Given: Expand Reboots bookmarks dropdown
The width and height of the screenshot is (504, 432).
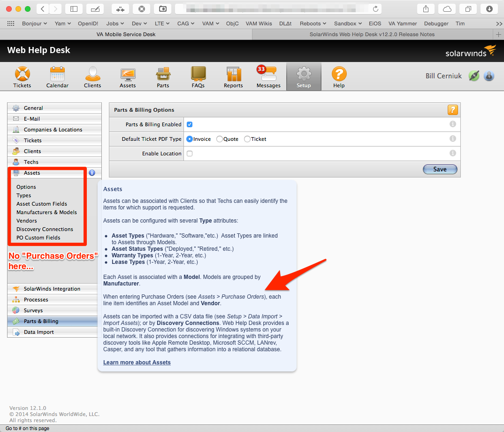Looking at the screenshot, I should pyautogui.click(x=313, y=23).
